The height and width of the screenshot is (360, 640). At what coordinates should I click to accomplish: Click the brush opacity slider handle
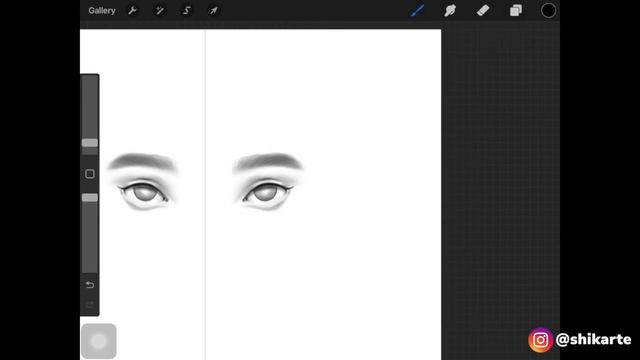[90, 198]
